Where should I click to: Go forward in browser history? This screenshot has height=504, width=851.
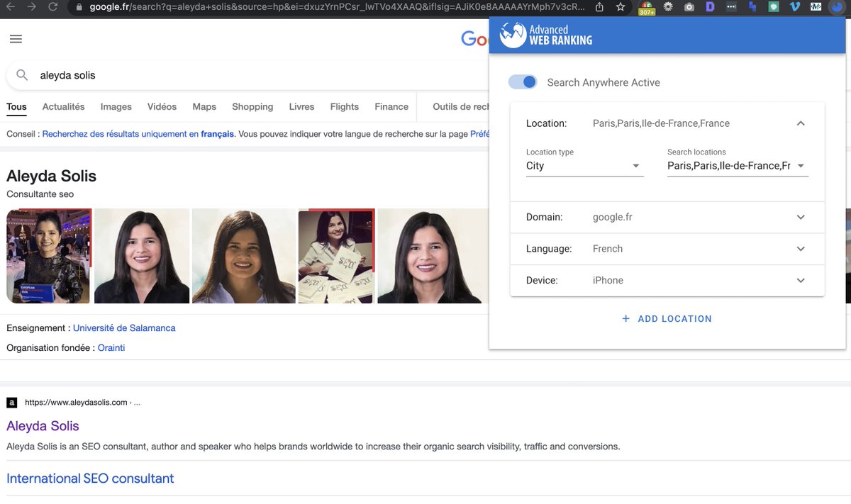click(33, 7)
